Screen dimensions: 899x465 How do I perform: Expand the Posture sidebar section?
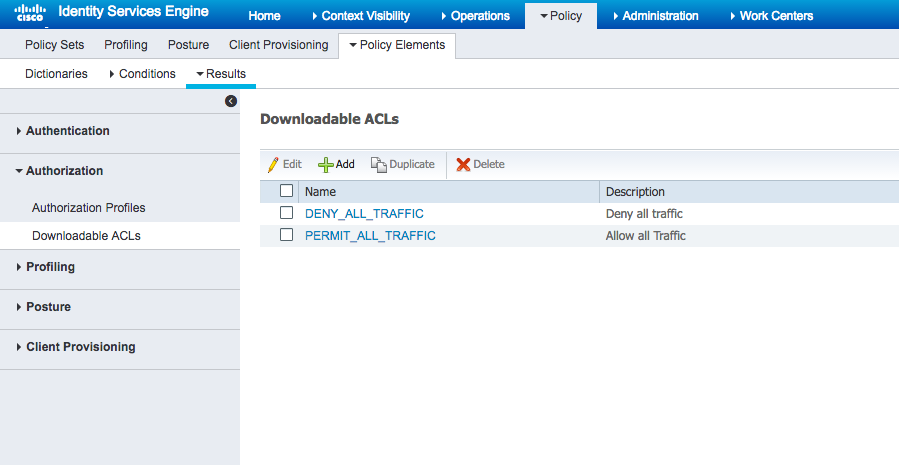[x=44, y=307]
